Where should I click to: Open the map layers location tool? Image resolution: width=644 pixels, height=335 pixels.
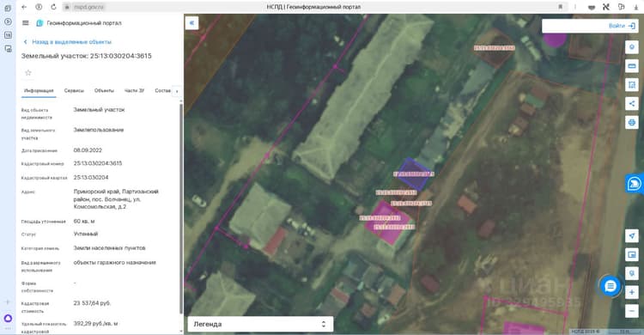point(632,47)
